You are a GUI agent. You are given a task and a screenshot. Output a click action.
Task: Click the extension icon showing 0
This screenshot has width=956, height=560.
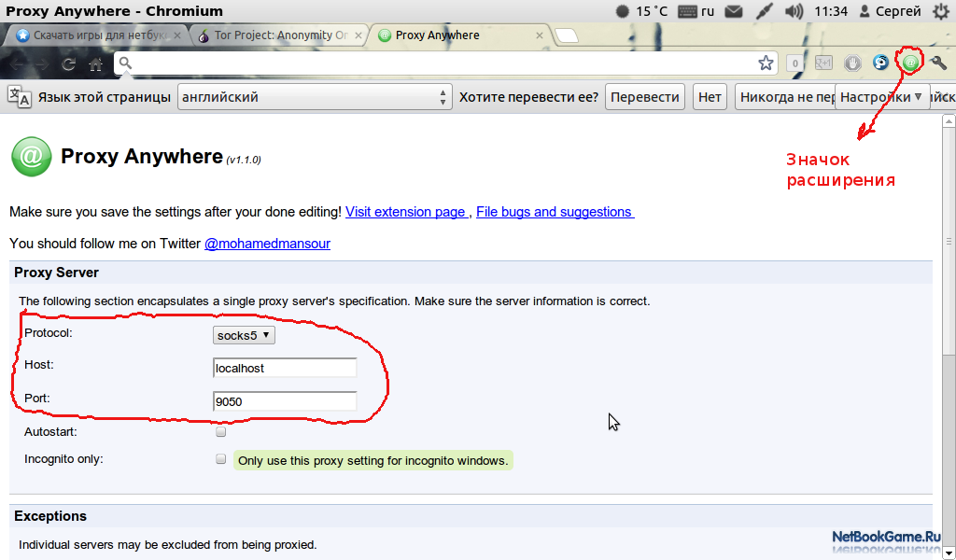[794, 63]
